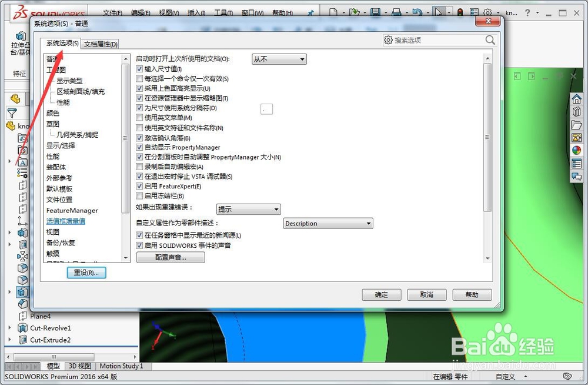Click the Undo arrow icon
The image size is (588, 385).
pos(417,12)
